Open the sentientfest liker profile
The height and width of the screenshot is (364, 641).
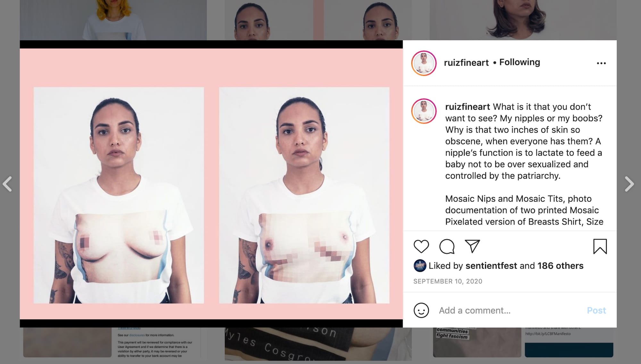pos(491,266)
